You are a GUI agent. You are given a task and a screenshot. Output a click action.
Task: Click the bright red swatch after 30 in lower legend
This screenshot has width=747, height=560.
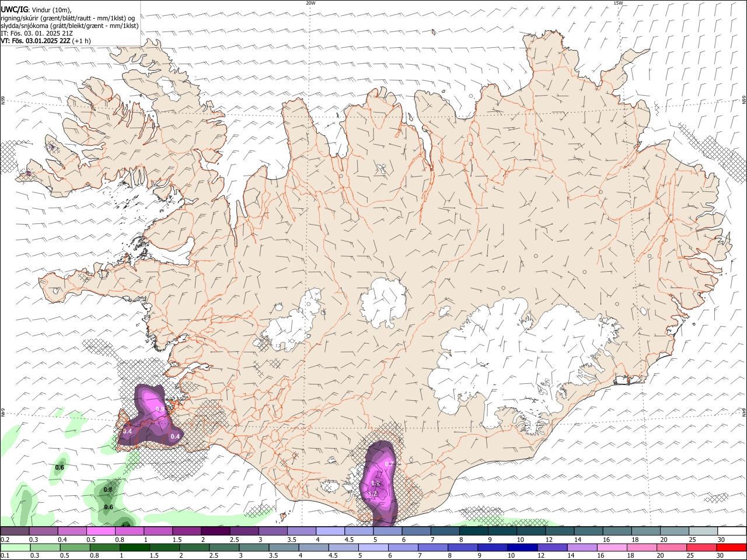732,547
